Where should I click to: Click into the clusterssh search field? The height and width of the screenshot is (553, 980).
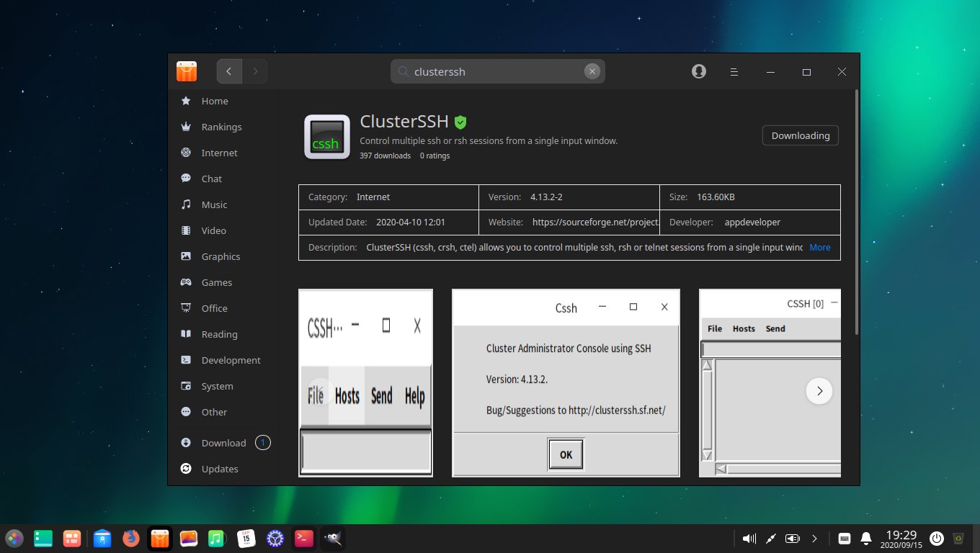pyautogui.click(x=497, y=71)
